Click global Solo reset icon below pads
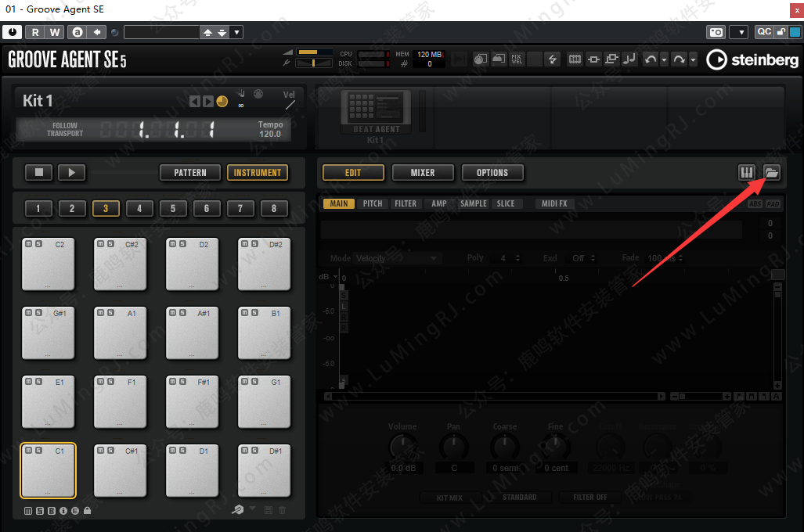 (40, 510)
